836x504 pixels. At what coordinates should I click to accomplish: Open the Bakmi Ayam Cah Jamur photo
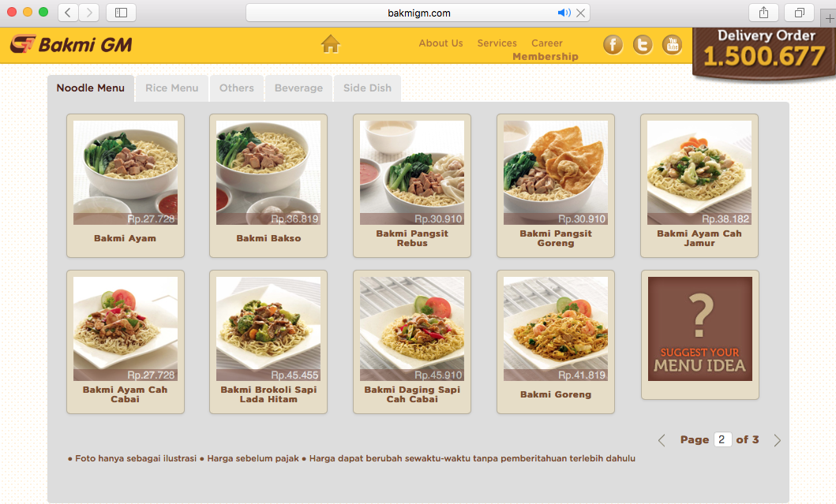point(699,173)
